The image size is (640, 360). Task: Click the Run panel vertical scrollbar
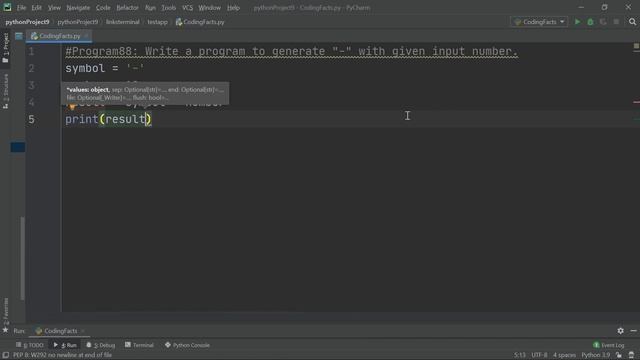pos(22,258)
